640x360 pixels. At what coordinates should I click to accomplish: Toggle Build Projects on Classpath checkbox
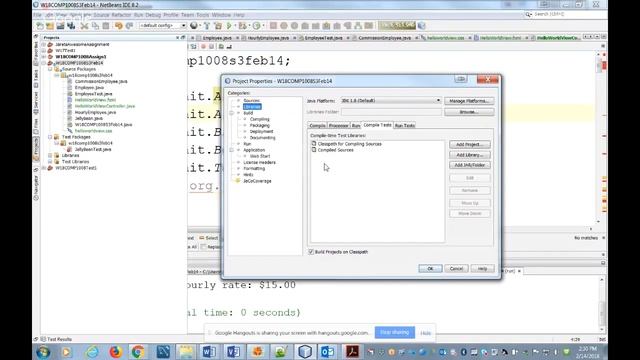311,252
